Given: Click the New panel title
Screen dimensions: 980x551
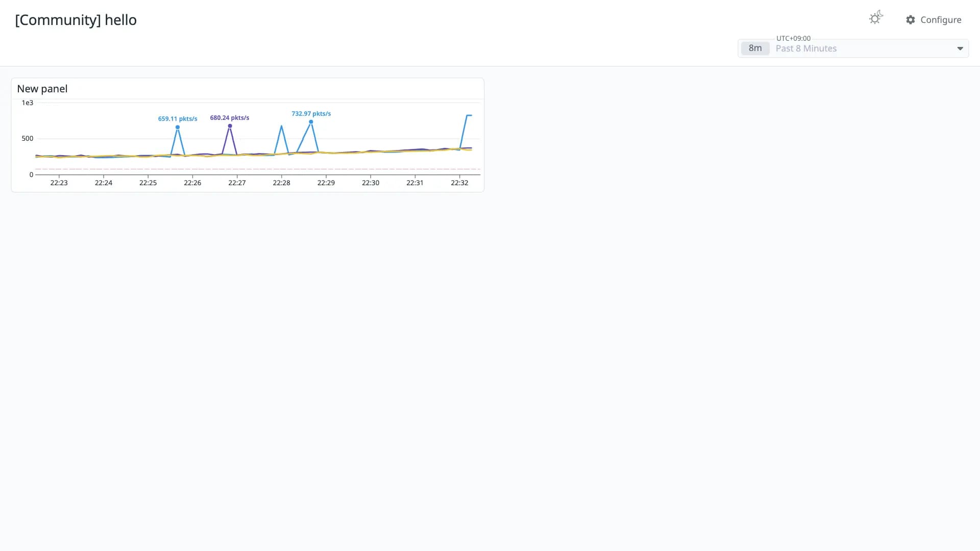Looking at the screenshot, I should 42,89.
